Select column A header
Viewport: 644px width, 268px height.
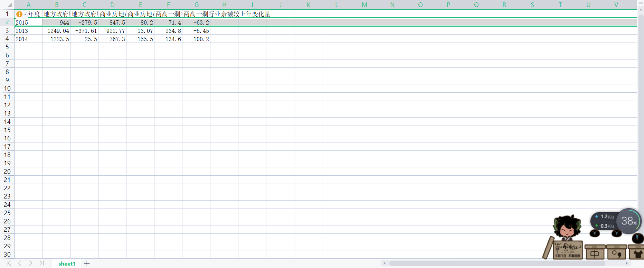(28, 5)
